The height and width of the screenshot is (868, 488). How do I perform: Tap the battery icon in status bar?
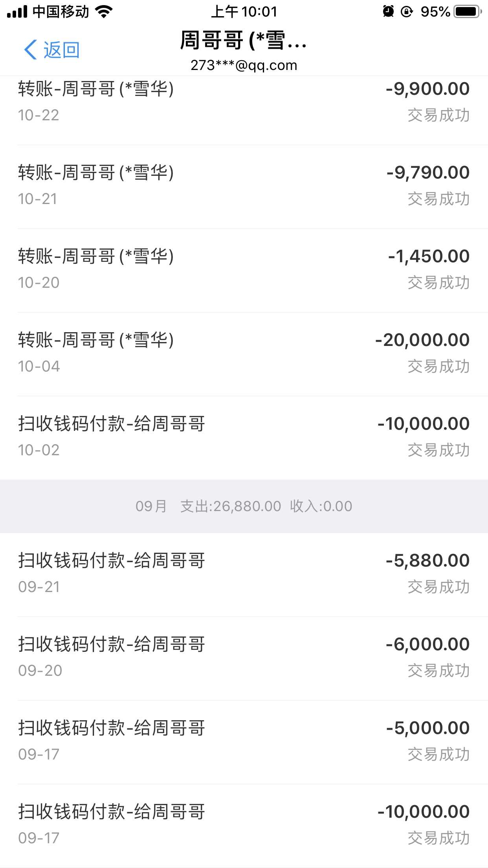click(x=467, y=11)
